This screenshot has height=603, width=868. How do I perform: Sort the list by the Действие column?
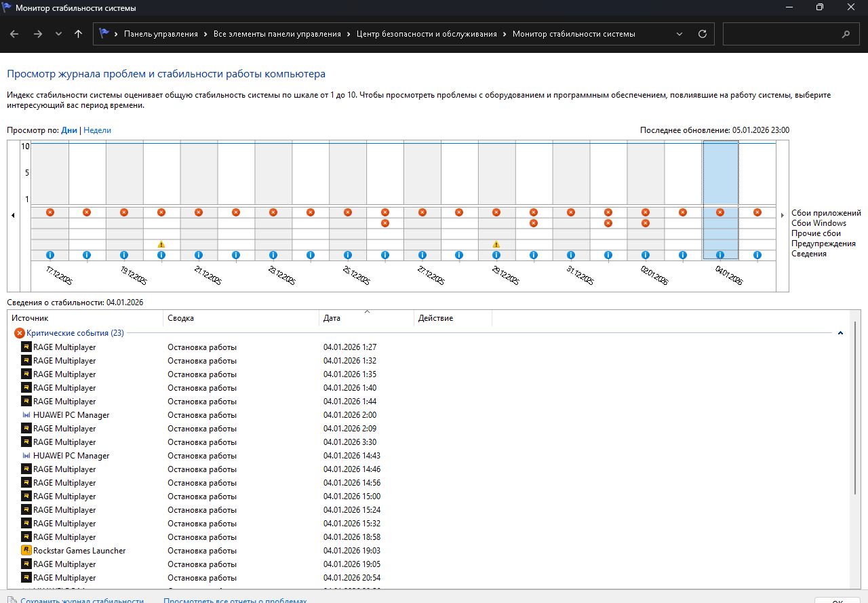(453, 318)
